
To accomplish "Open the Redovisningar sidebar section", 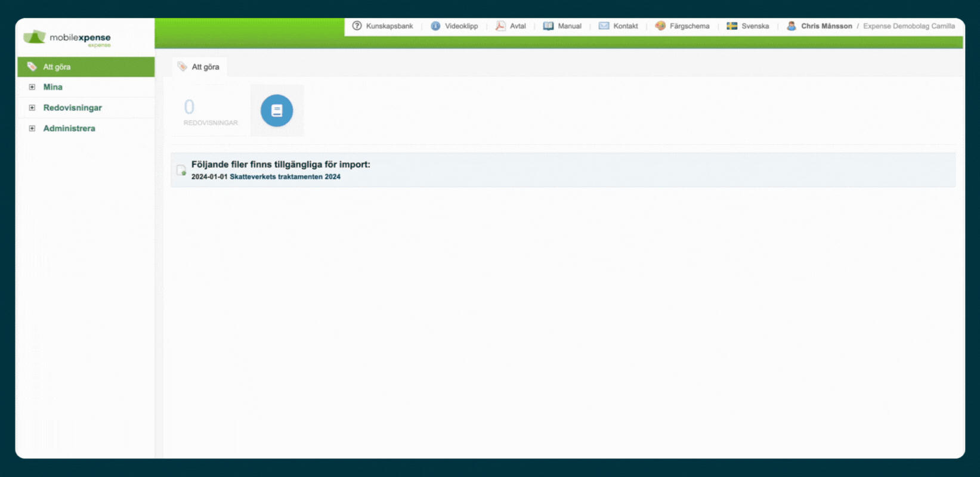I will point(73,108).
